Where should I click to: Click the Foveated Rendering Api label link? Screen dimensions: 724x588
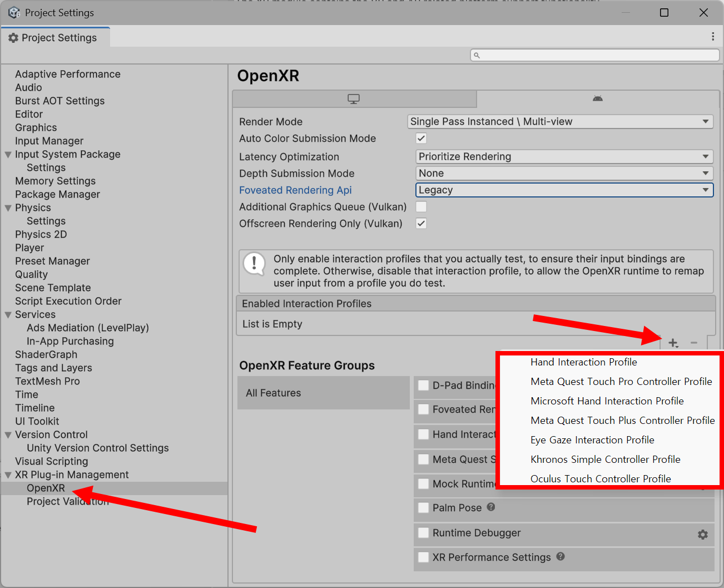(x=296, y=190)
